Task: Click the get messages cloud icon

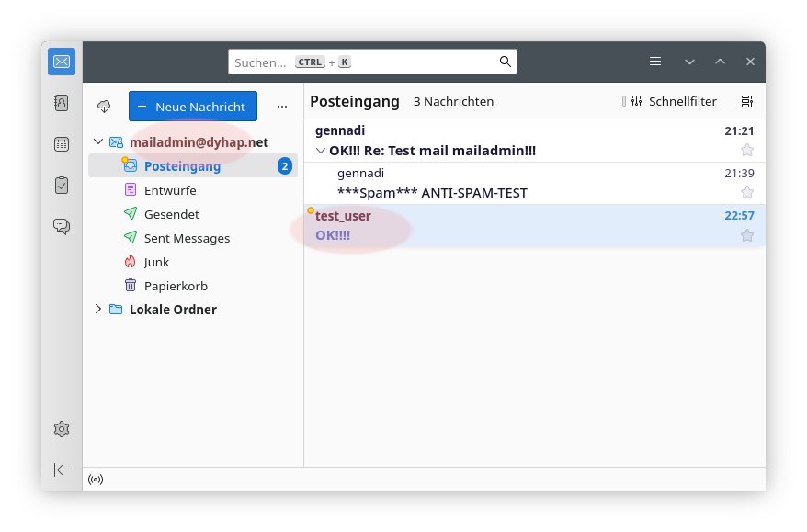Action: coord(104,107)
